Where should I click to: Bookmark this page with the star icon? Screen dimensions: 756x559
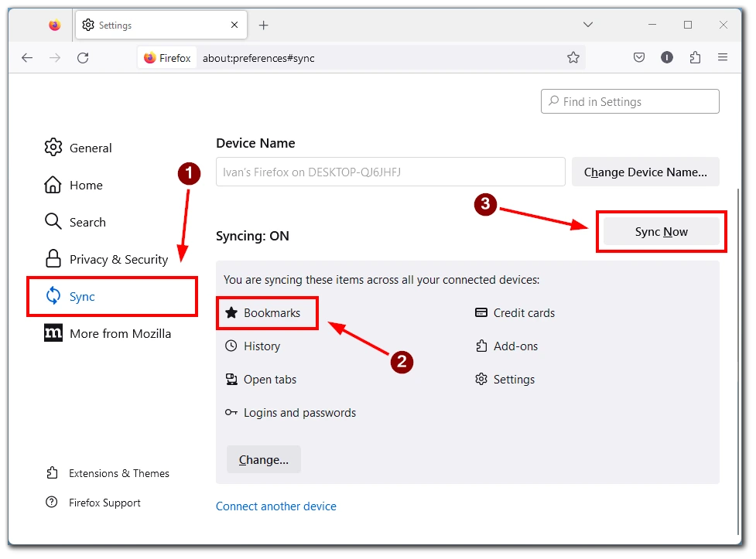pos(573,58)
